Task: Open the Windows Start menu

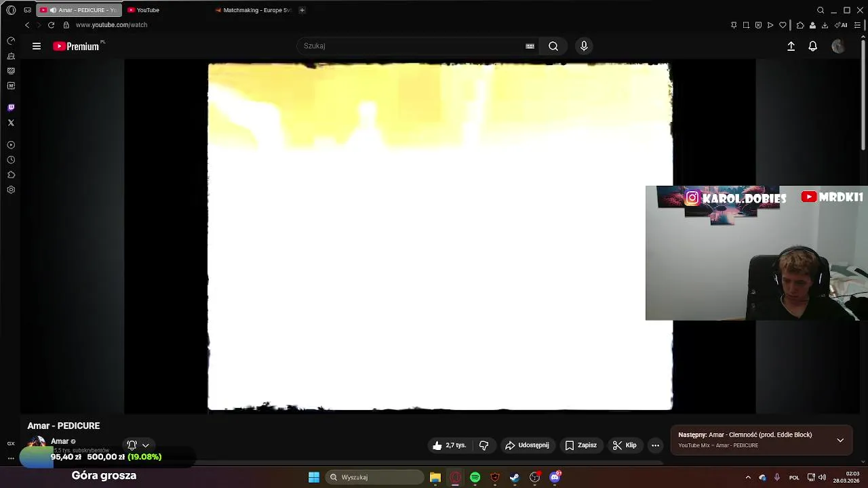Action: point(314,477)
